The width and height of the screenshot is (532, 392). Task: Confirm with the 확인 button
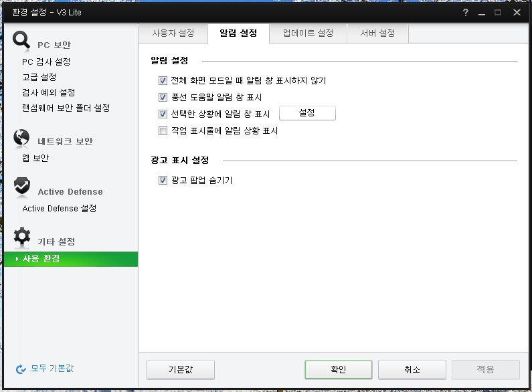339,369
